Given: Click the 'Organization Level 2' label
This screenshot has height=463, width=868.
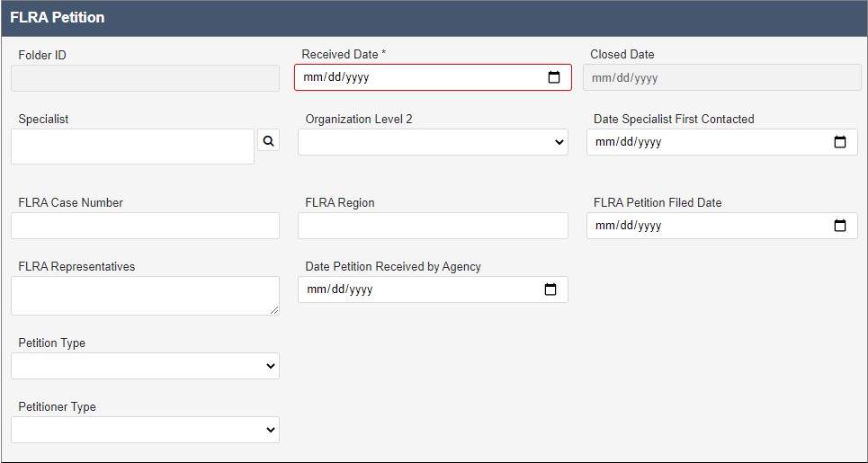Looking at the screenshot, I should (x=359, y=119).
